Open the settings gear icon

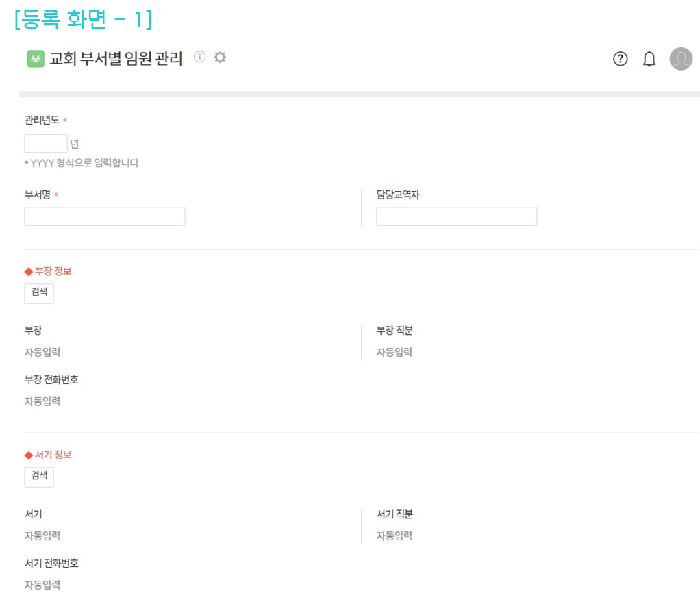click(x=220, y=58)
